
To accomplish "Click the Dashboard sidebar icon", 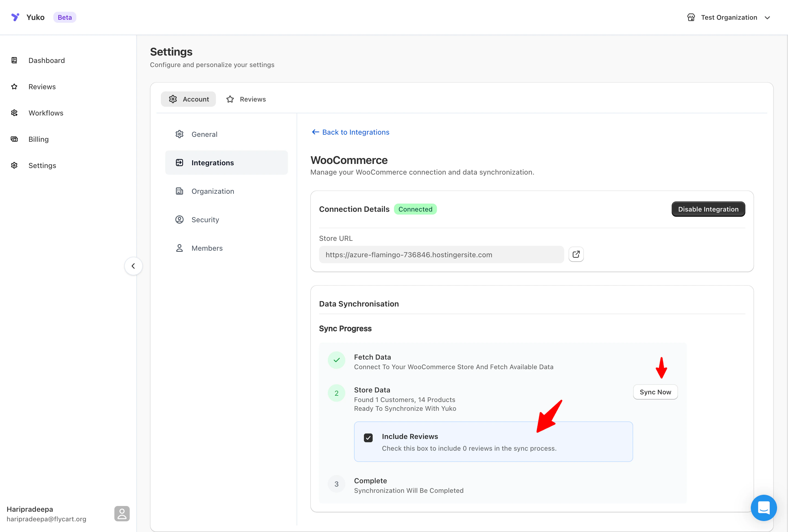I will click(14, 60).
